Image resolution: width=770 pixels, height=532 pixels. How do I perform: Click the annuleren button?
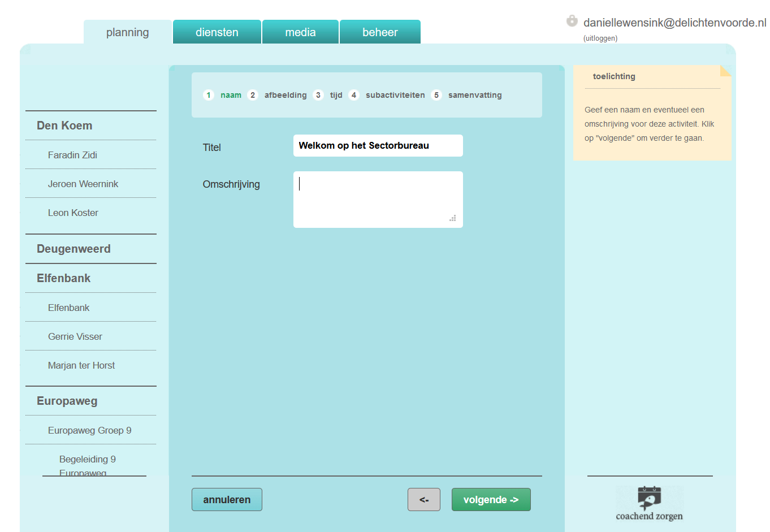227,500
